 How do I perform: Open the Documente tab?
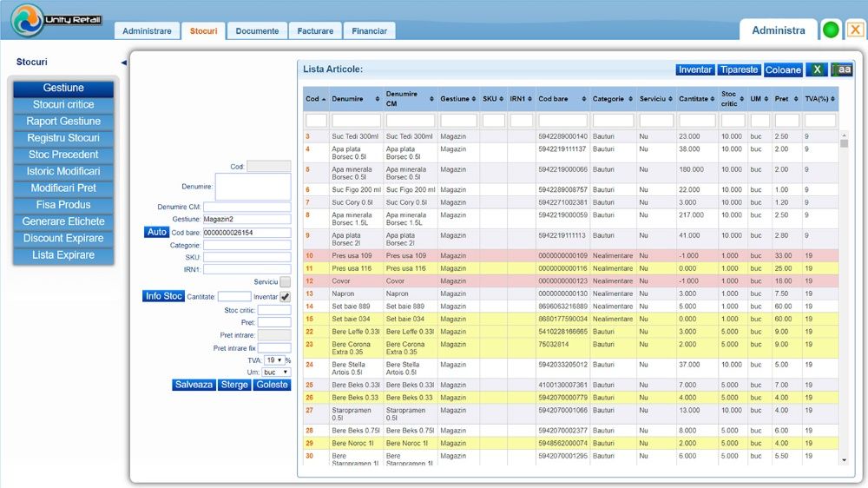click(x=257, y=31)
